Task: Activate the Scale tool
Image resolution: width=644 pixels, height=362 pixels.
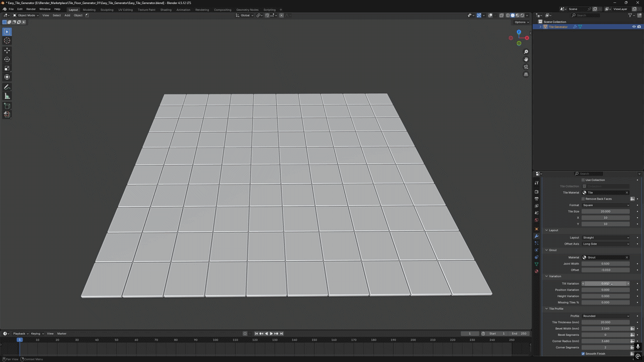Action: [x=7, y=68]
